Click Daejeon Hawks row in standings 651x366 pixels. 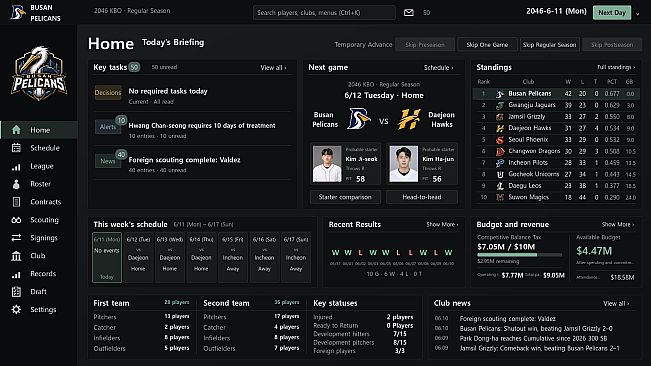coord(556,128)
